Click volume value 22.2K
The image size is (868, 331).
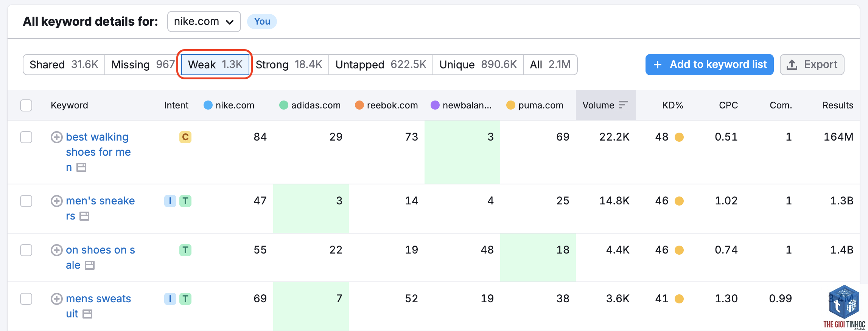pyautogui.click(x=614, y=137)
